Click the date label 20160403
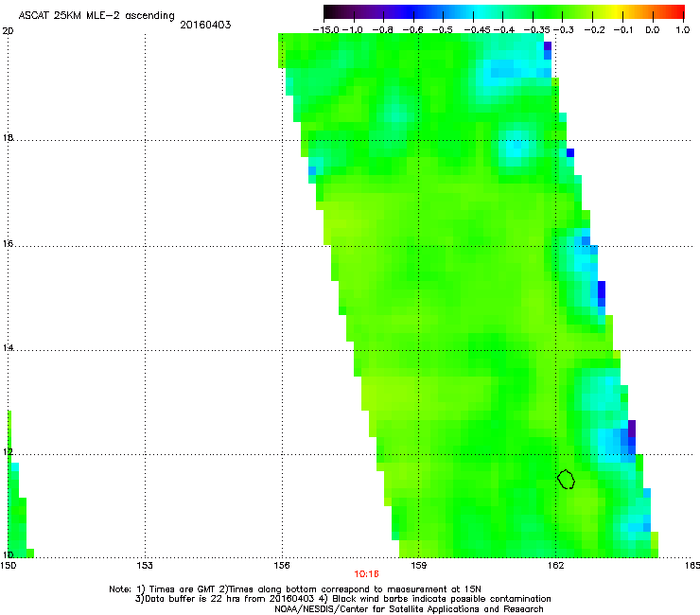The height and width of the screenshot is (615, 700). (205, 25)
